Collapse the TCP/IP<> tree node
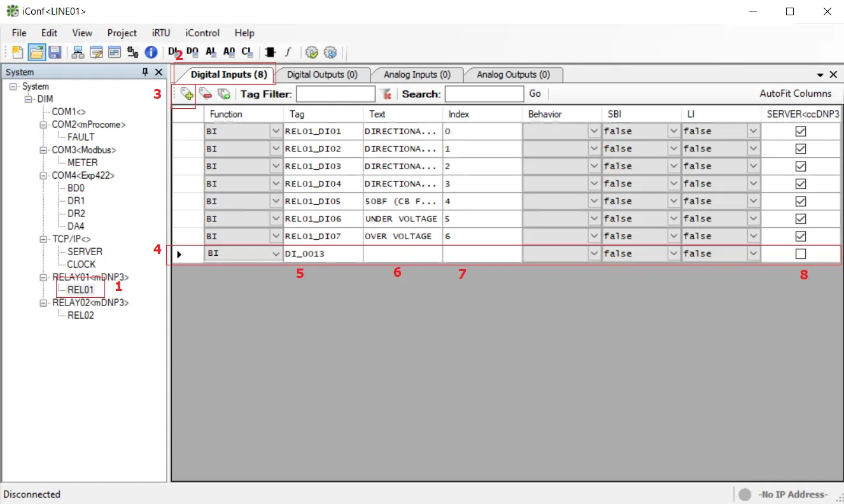The width and height of the screenshot is (844, 504). (43, 239)
